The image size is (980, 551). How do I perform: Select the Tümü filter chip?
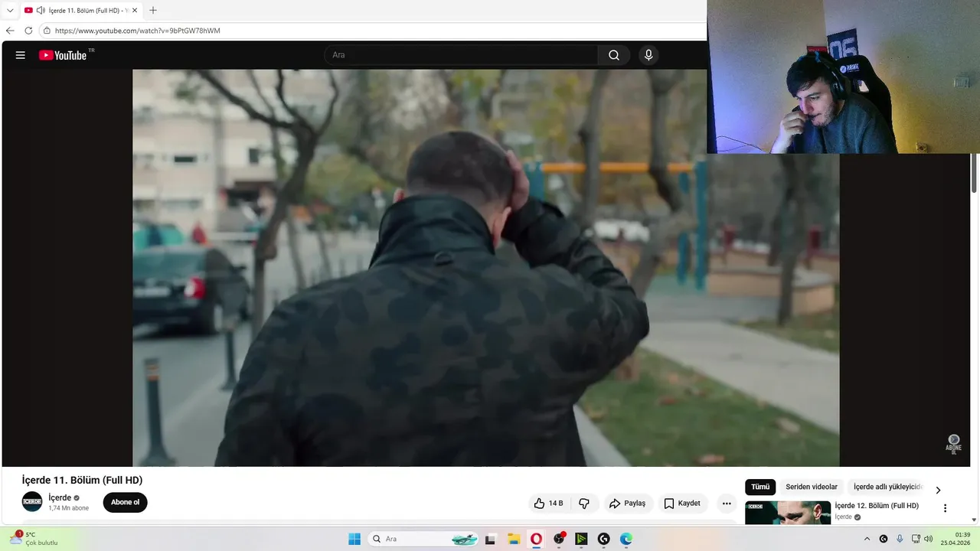pyautogui.click(x=760, y=487)
